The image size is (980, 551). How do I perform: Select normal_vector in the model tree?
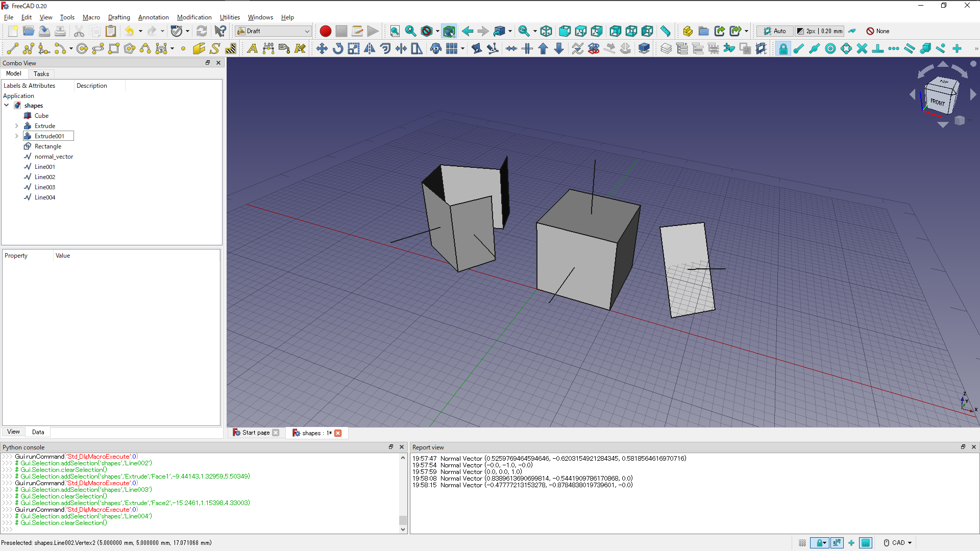click(54, 157)
